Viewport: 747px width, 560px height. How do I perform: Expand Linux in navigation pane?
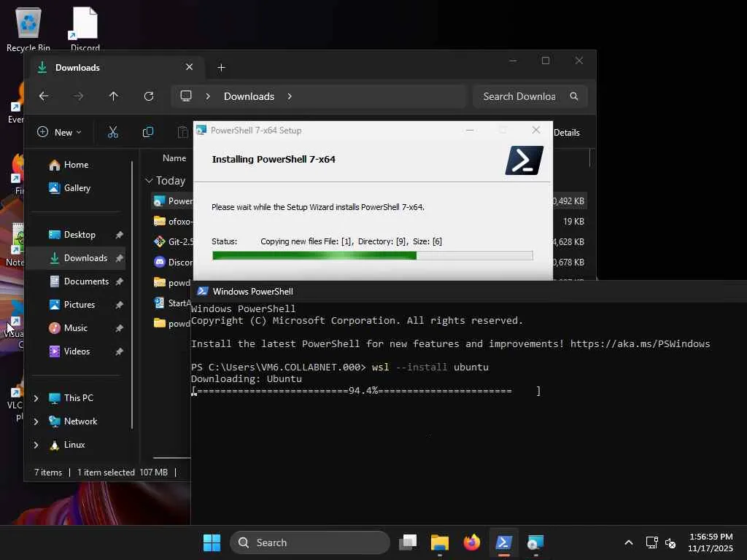point(36,445)
